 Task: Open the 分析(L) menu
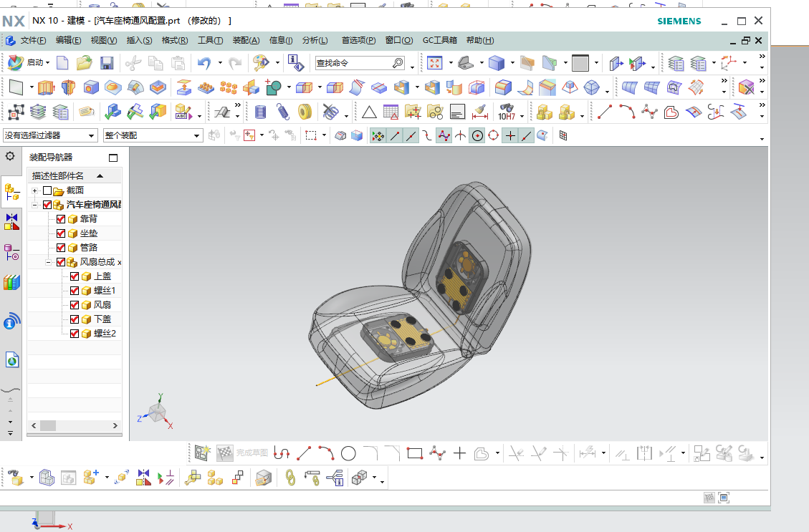315,40
